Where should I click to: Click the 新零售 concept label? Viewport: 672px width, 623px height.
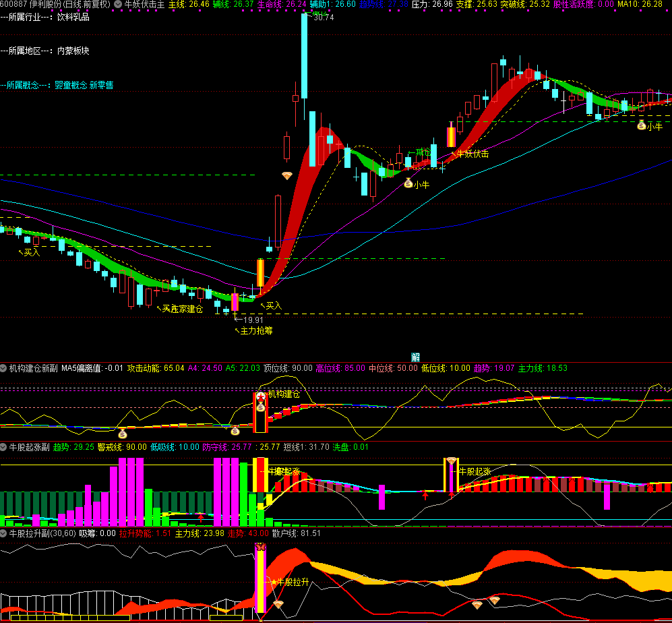[102, 86]
